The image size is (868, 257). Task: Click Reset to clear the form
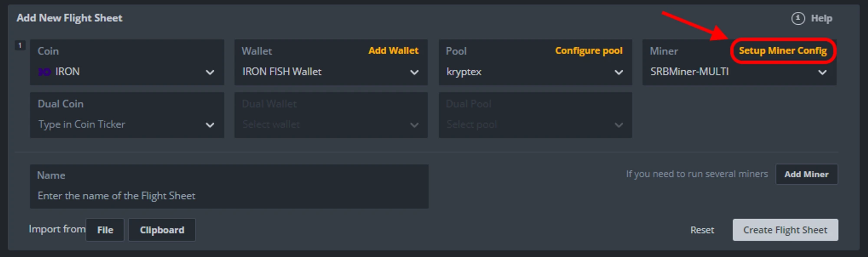(702, 230)
